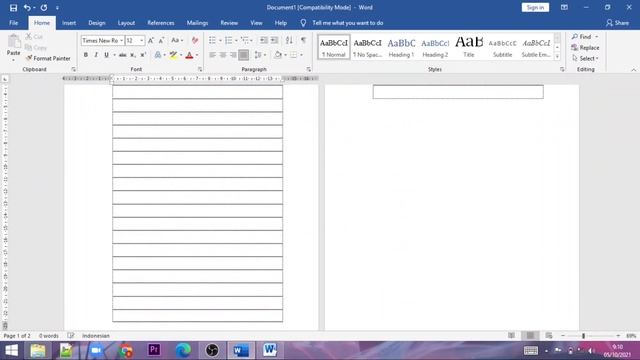The image size is (640, 360).
Task: Apply strikethrough formatting
Action: [122, 55]
